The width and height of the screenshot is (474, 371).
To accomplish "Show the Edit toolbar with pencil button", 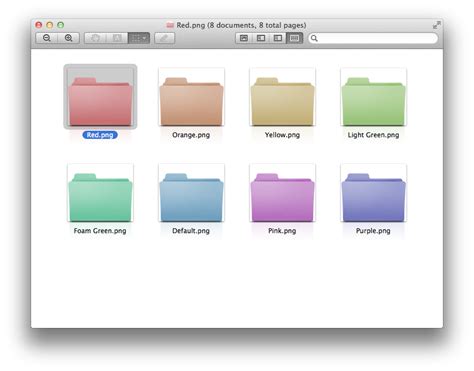I will (164, 38).
